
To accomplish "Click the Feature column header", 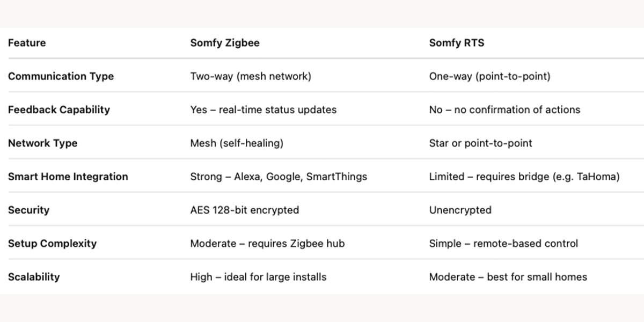I will (27, 43).
